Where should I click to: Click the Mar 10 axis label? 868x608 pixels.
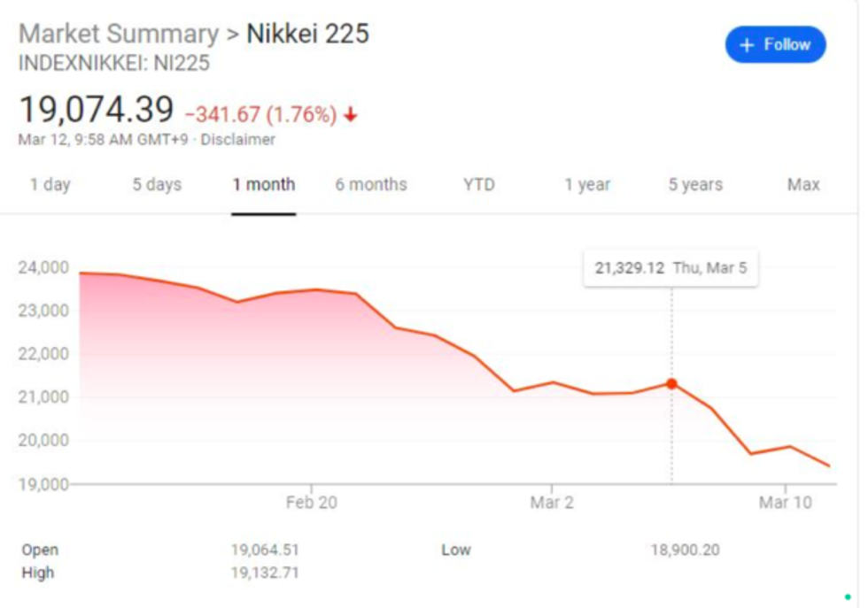[x=785, y=503]
